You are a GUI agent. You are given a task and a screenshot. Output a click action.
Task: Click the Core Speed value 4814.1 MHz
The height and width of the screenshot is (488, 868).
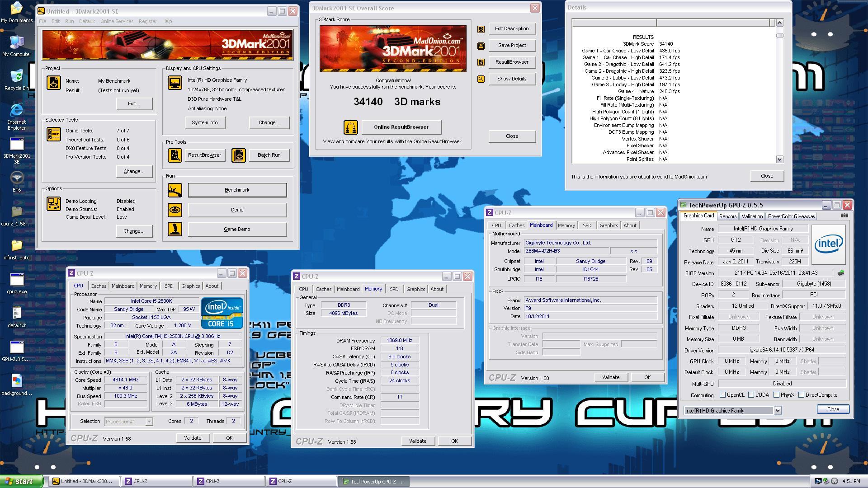(125, 380)
